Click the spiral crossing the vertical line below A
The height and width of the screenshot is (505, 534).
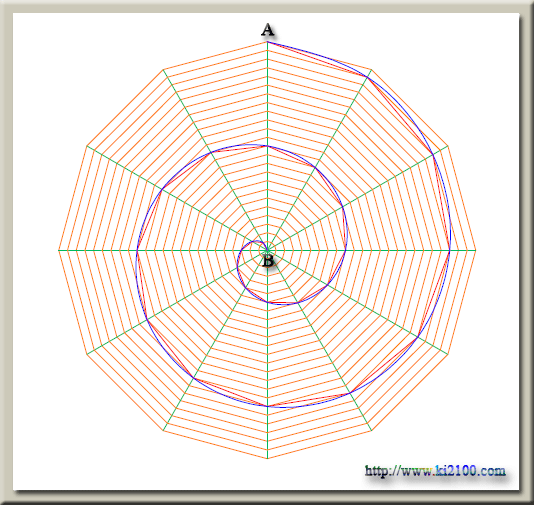click(x=267, y=146)
